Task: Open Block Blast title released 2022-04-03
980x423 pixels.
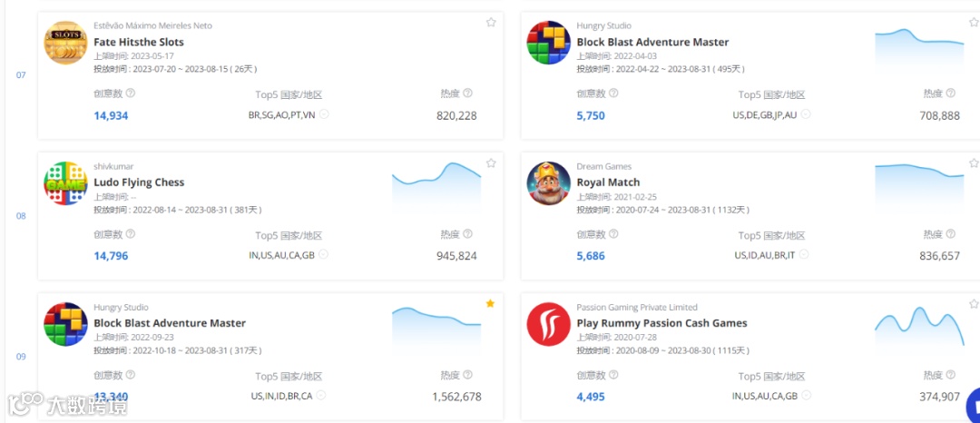Action: tap(652, 43)
